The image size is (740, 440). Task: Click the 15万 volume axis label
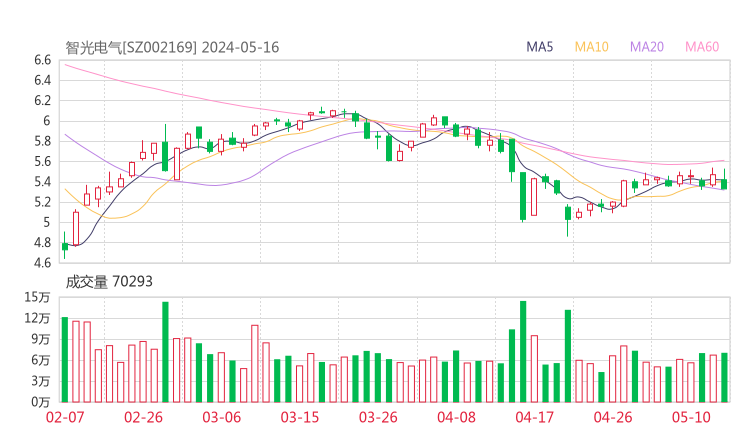pyautogui.click(x=37, y=297)
